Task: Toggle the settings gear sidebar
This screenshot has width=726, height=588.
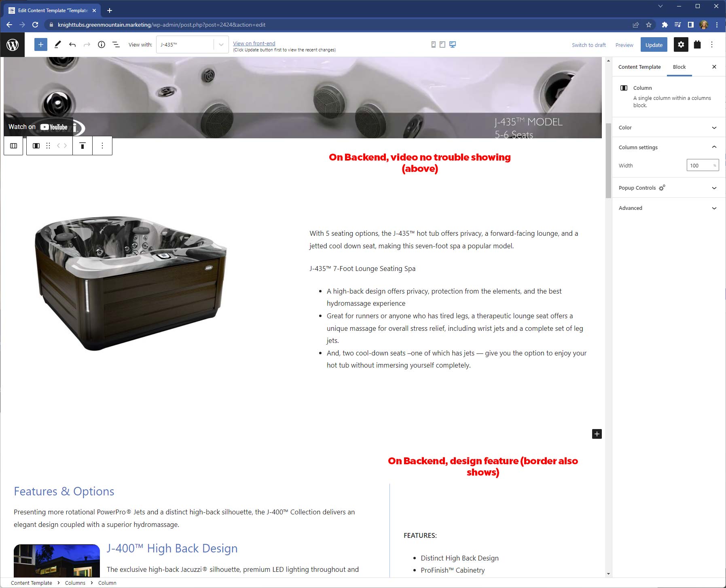Action: click(681, 44)
